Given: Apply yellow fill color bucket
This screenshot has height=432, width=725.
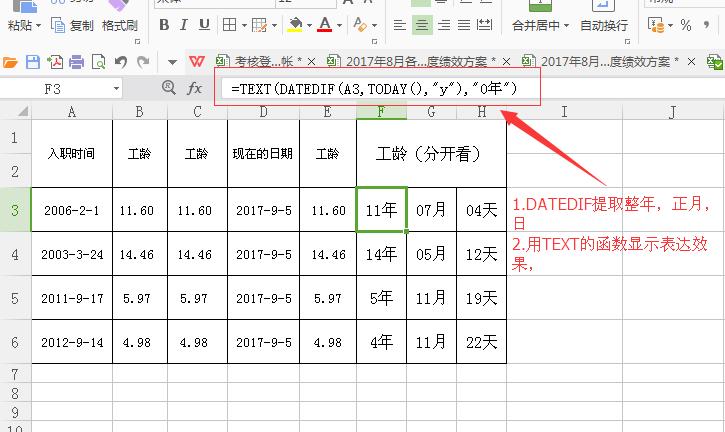Looking at the screenshot, I should [x=295, y=25].
